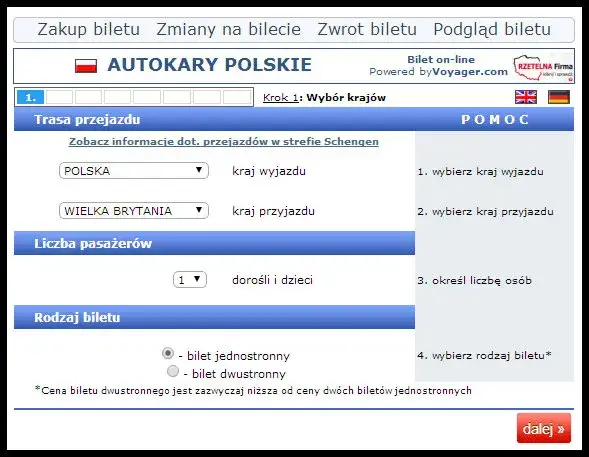
Task: Click the POMOC help heading
Action: [x=495, y=119]
